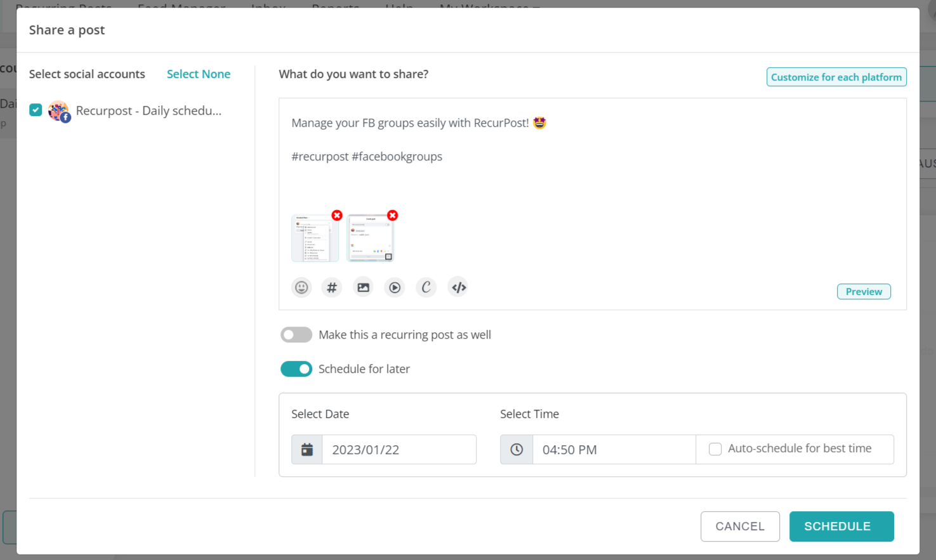This screenshot has height=560, width=936.
Task: Turn on Make this a recurring post
Action: 296,335
